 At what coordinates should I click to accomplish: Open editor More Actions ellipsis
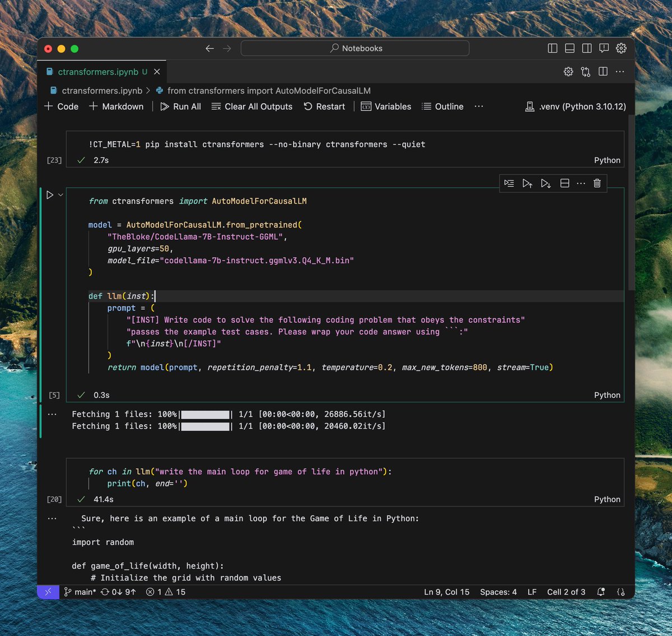point(620,72)
